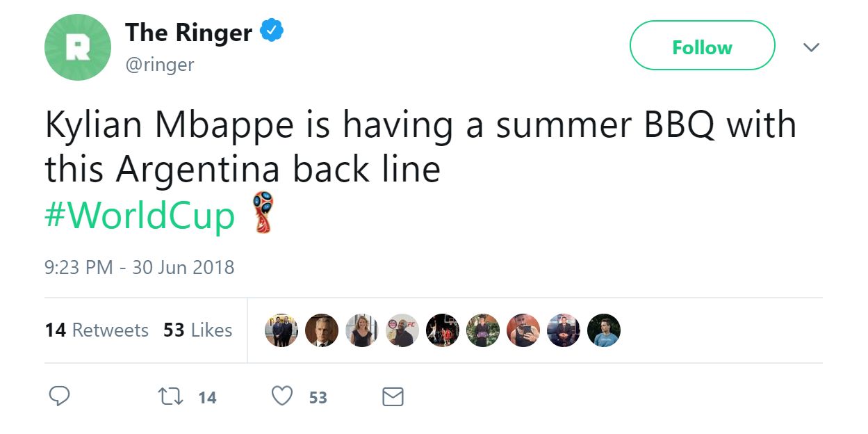Open the #WorldCup hashtag
Screen dimensions: 868x434
click(138, 215)
